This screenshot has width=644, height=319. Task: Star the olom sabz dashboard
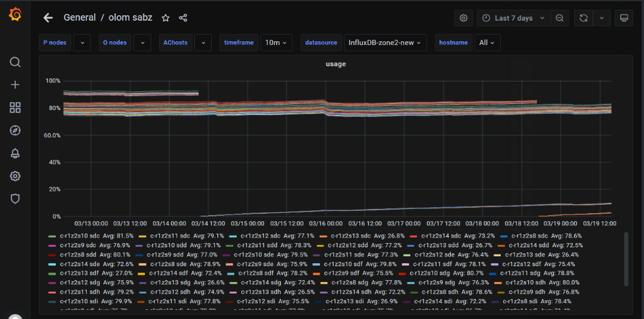pyautogui.click(x=166, y=18)
